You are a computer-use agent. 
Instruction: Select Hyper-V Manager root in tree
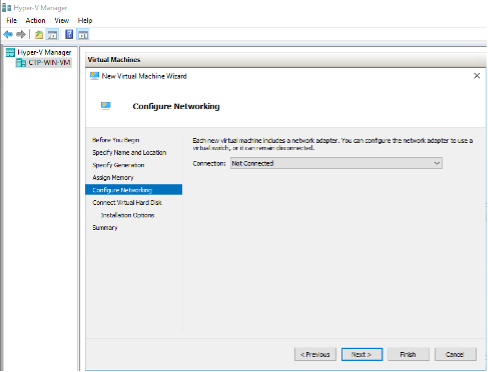[44, 52]
